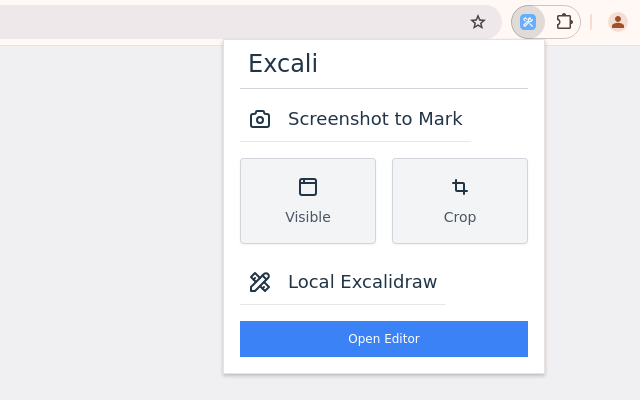Click the Local Excalidraw heading

click(x=362, y=282)
